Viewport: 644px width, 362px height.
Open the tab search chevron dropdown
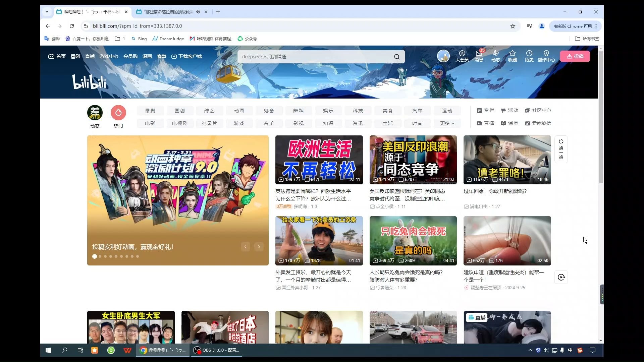pos(47,12)
